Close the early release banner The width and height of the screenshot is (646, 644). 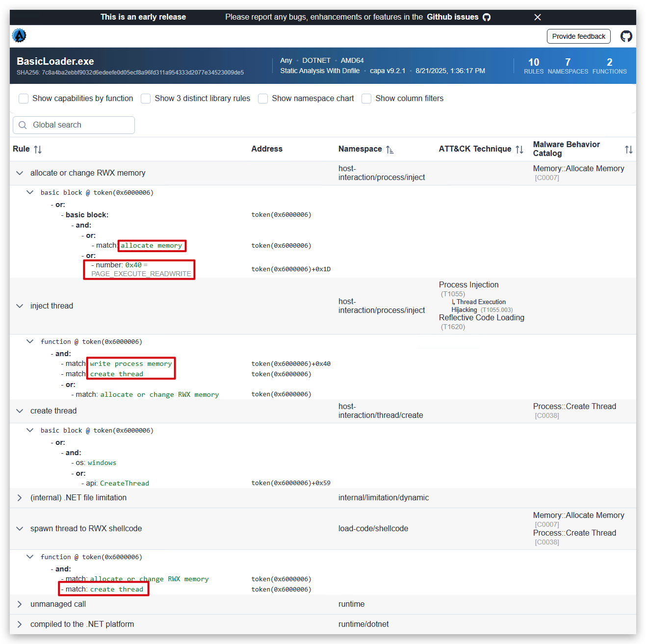538,17
